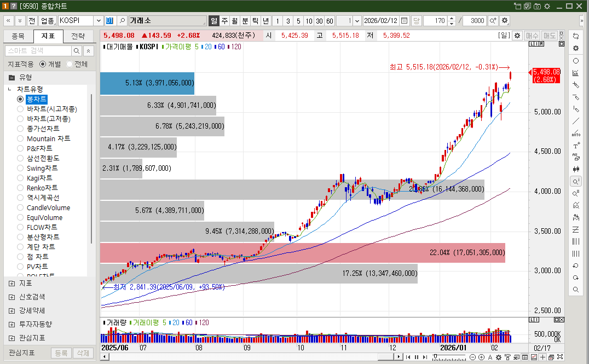Click the 등록 register button
Viewport: 589px width, 364px height.
click(61, 353)
